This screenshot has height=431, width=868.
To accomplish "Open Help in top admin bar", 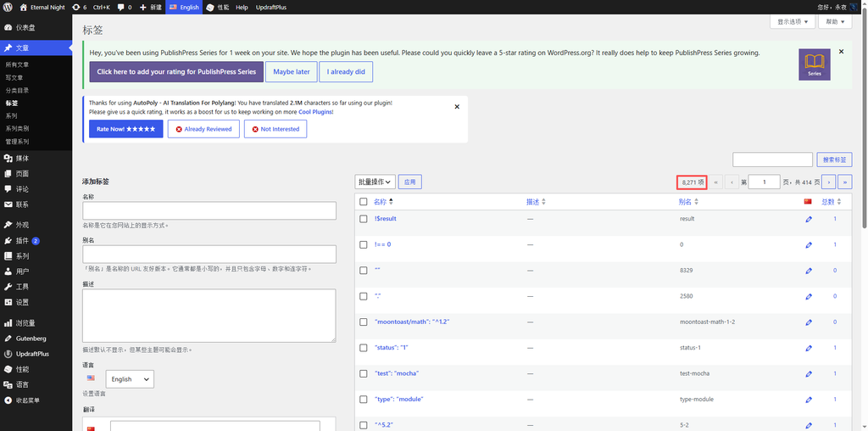I will coord(242,7).
